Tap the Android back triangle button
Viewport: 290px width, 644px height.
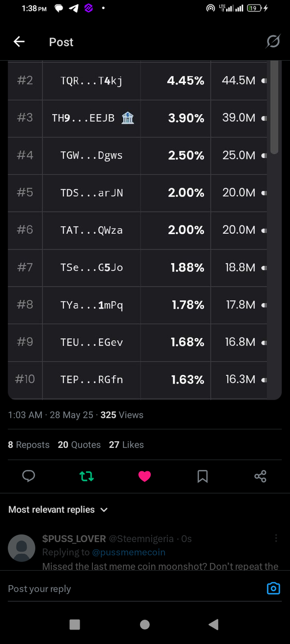coord(214,625)
